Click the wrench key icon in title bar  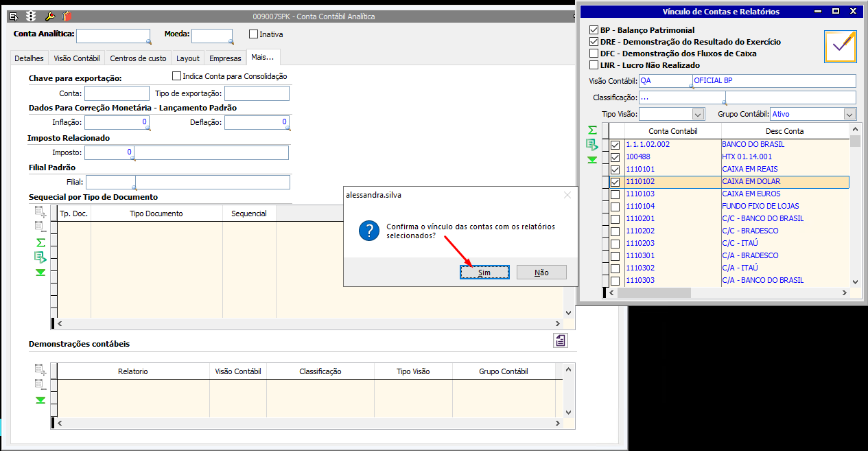pyautogui.click(x=49, y=16)
